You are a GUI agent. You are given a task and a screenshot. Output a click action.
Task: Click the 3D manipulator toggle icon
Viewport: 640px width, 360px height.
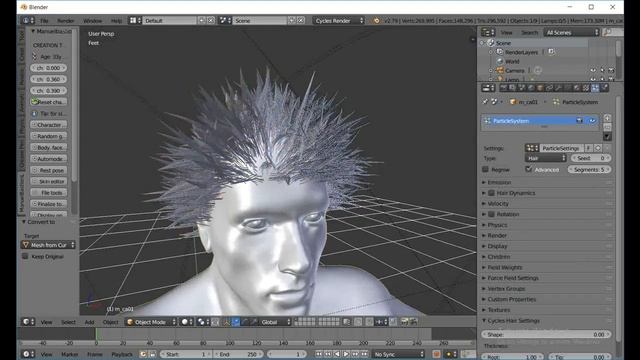[x=227, y=322]
